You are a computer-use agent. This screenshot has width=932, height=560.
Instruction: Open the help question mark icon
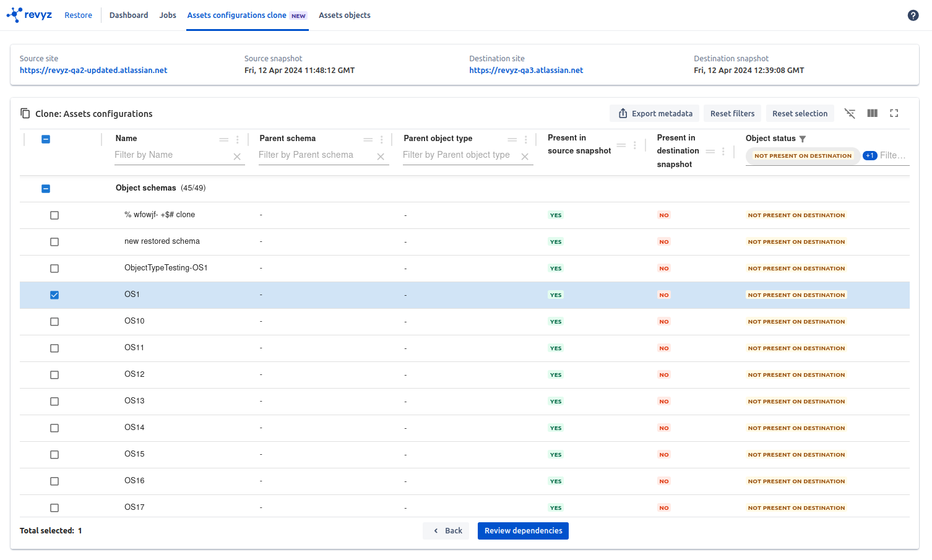(x=913, y=15)
